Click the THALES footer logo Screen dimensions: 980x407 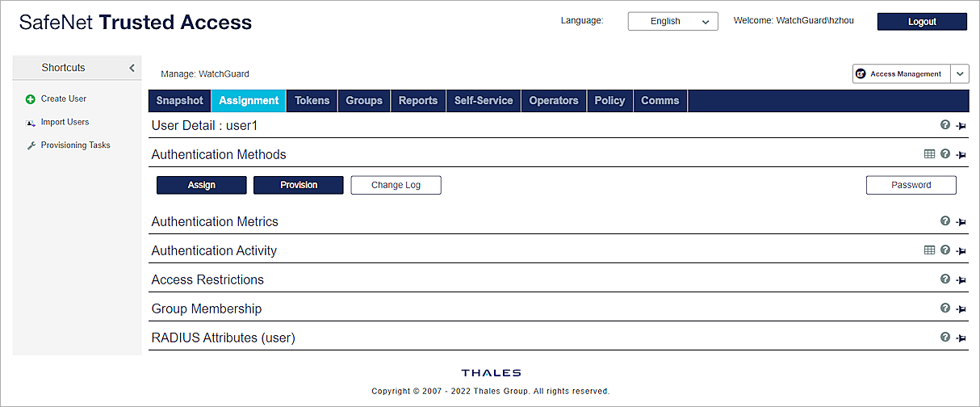[x=491, y=373]
